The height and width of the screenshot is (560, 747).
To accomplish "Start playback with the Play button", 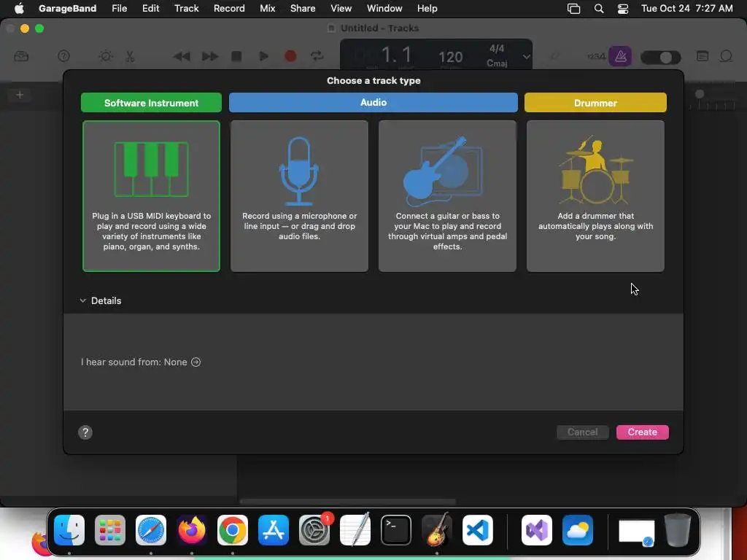I will (263, 57).
